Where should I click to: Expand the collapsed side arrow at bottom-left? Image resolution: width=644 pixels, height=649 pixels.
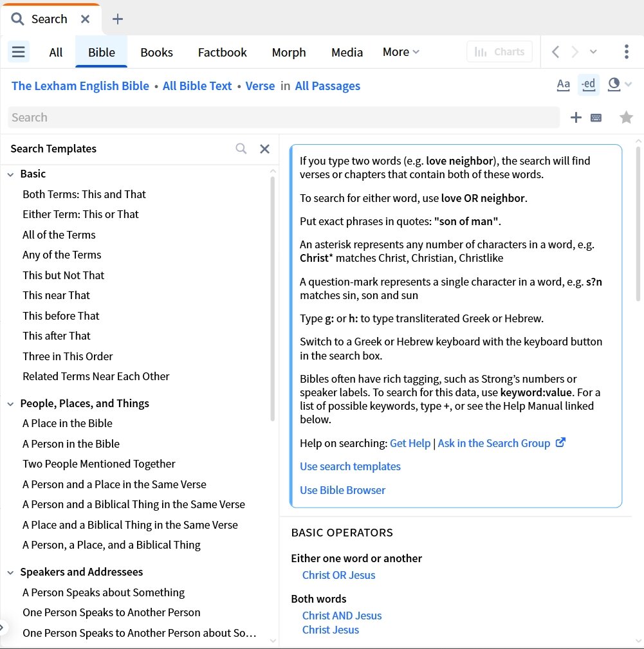[2, 627]
